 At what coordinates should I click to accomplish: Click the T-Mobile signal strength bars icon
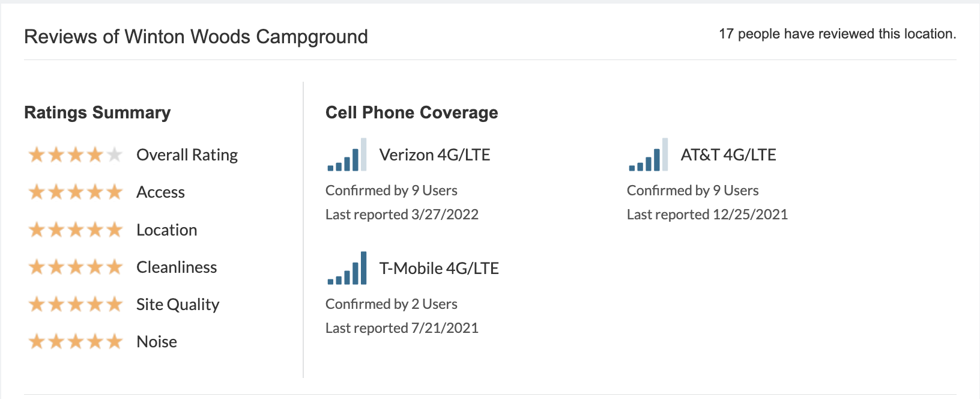pos(347,268)
